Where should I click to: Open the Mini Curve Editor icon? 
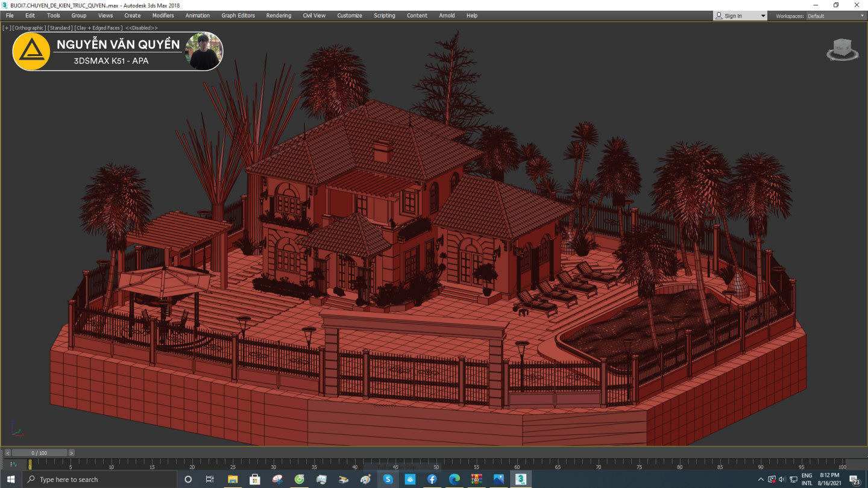coord(13,464)
